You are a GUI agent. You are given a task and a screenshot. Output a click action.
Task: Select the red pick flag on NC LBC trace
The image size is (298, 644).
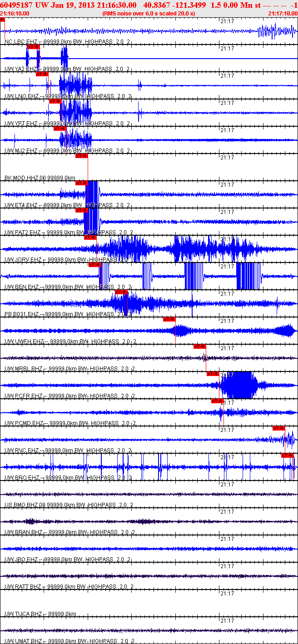point(2,20)
